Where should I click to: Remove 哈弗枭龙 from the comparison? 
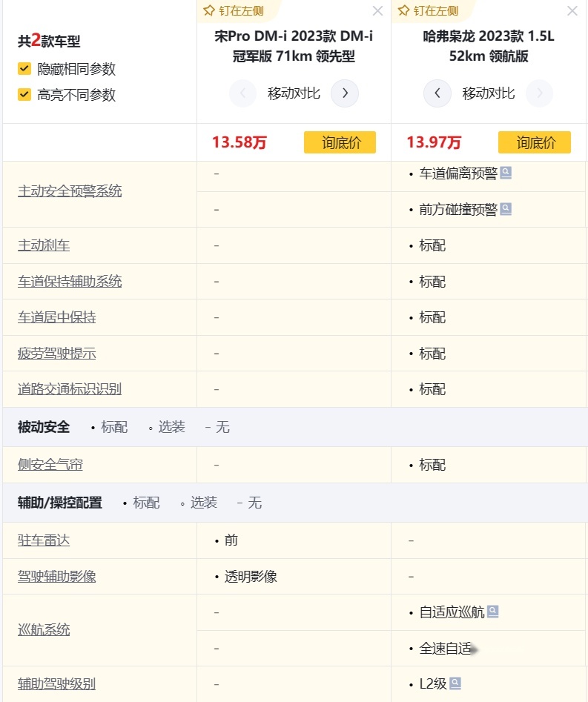(x=572, y=10)
